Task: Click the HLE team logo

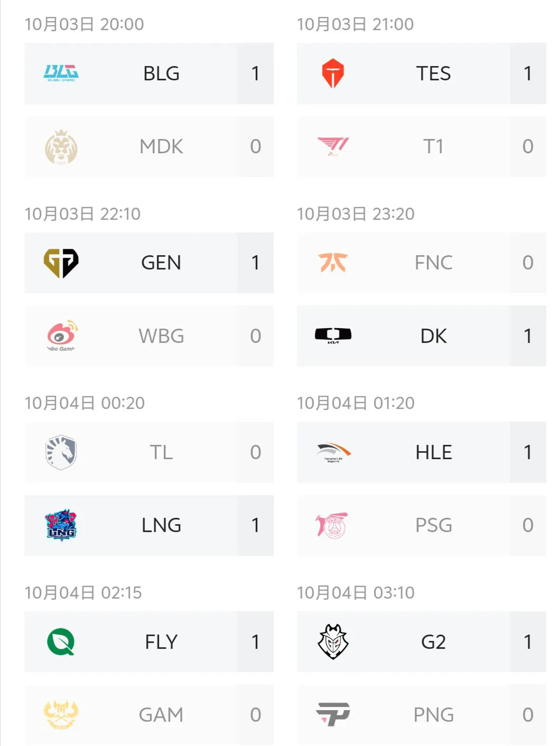Action: (x=333, y=452)
